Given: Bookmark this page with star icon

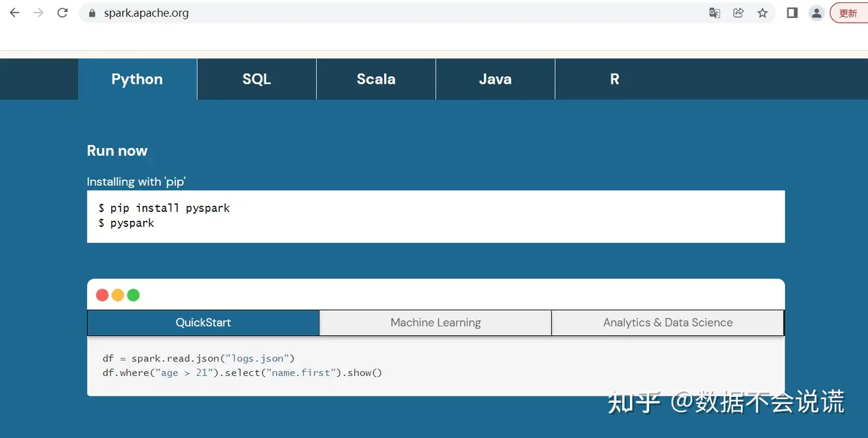Looking at the screenshot, I should [x=763, y=13].
